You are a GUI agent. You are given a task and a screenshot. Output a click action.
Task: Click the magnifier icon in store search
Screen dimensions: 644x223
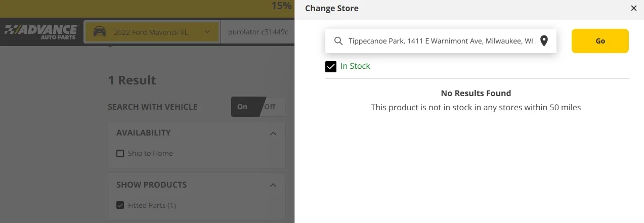(338, 41)
